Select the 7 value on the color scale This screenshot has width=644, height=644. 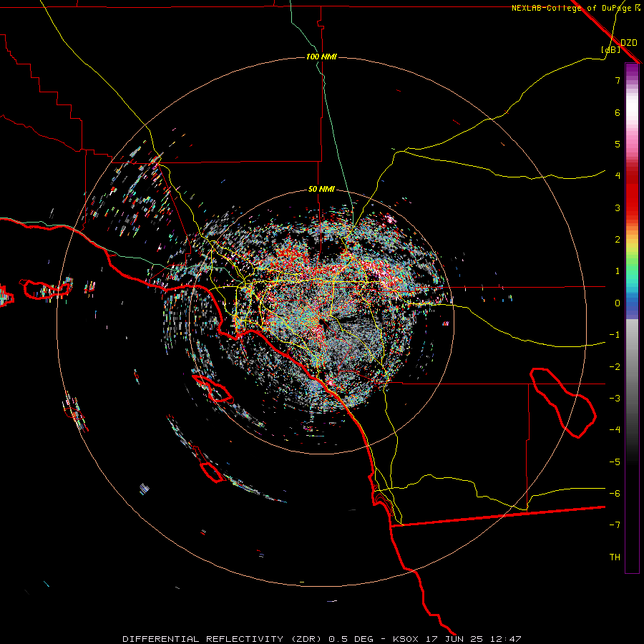coord(618,80)
